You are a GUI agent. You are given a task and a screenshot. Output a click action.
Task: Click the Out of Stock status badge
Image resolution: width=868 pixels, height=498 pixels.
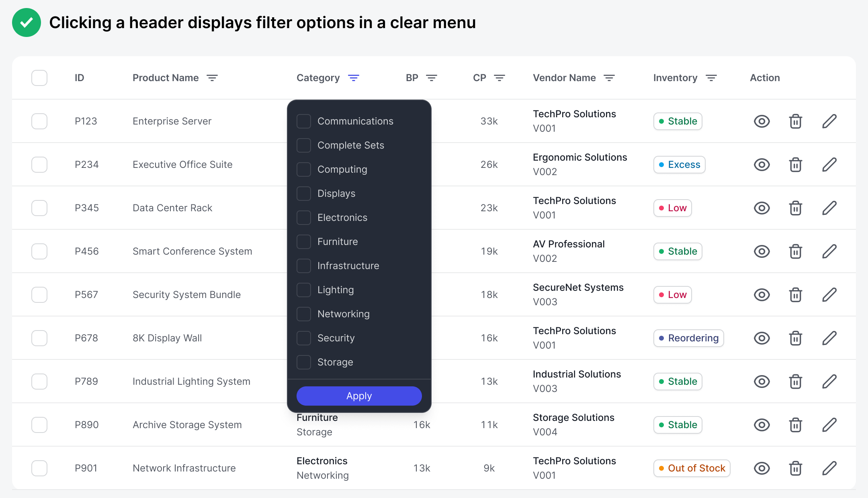692,468
